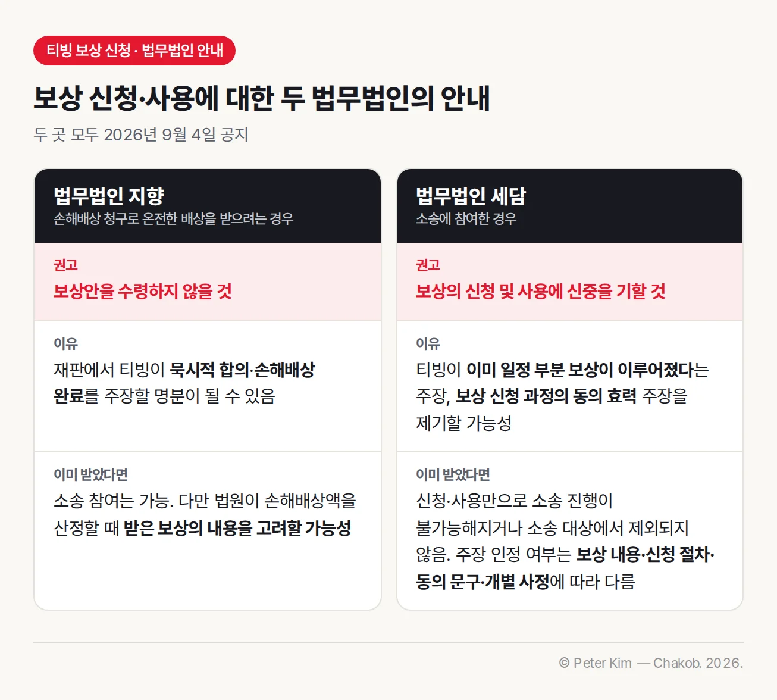
Task: Select text '보상 신청 과정의 동의 효력 주장을'
Action: tap(571, 396)
